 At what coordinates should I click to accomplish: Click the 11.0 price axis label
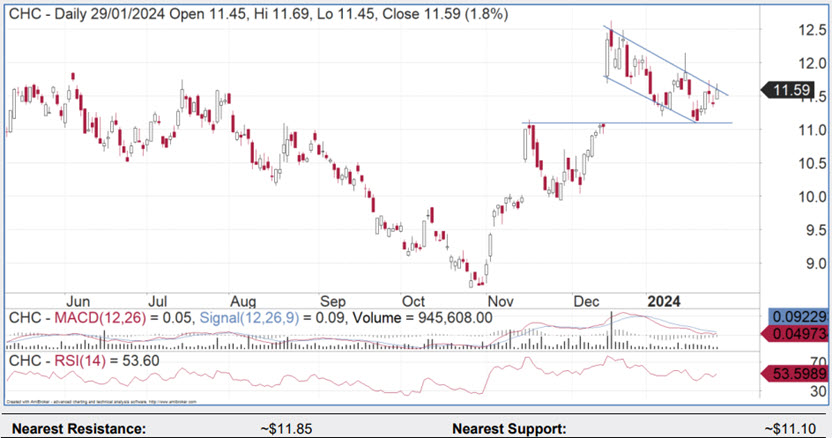(812, 130)
